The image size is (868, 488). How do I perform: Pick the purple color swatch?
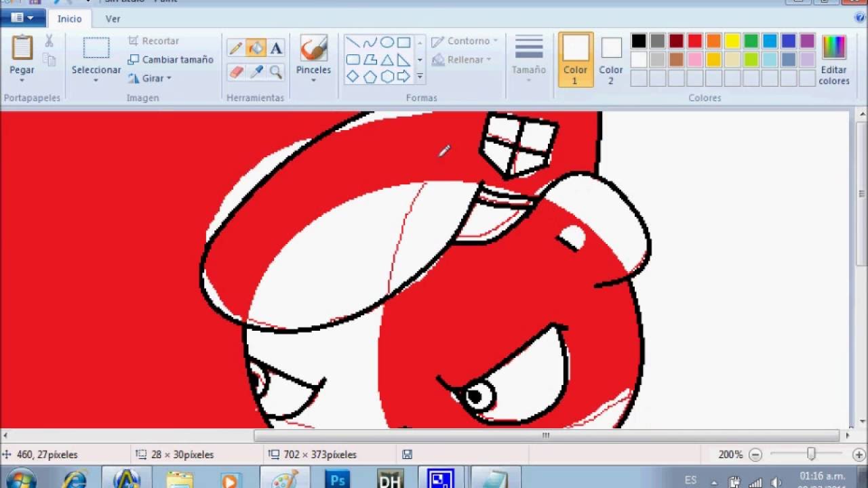(x=807, y=41)
